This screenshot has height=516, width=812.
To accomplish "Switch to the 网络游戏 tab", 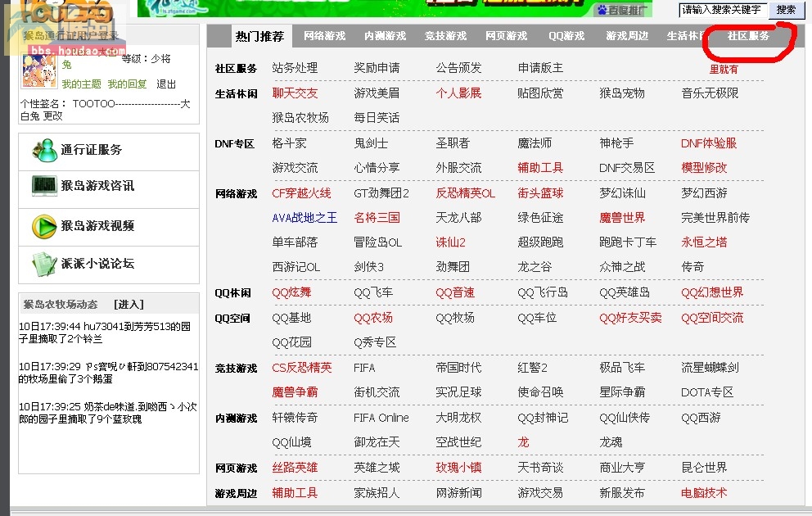I will tap(325, 36).
